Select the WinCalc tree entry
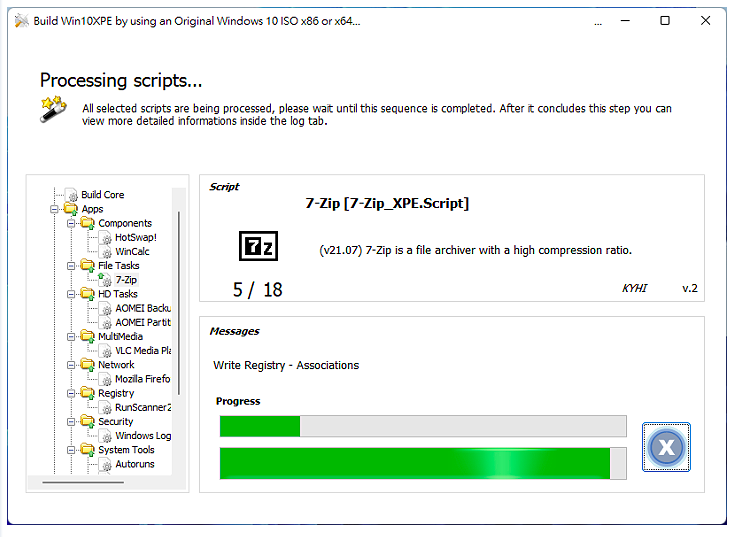The image size is (743, 537). [x=132, y=252]
